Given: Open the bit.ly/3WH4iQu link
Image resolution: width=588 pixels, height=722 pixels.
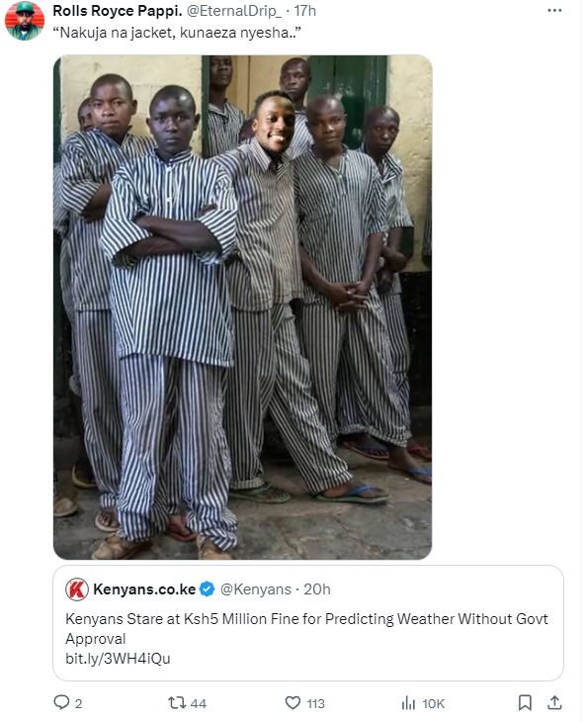Looking at the screenshot, I should (118, 659).
